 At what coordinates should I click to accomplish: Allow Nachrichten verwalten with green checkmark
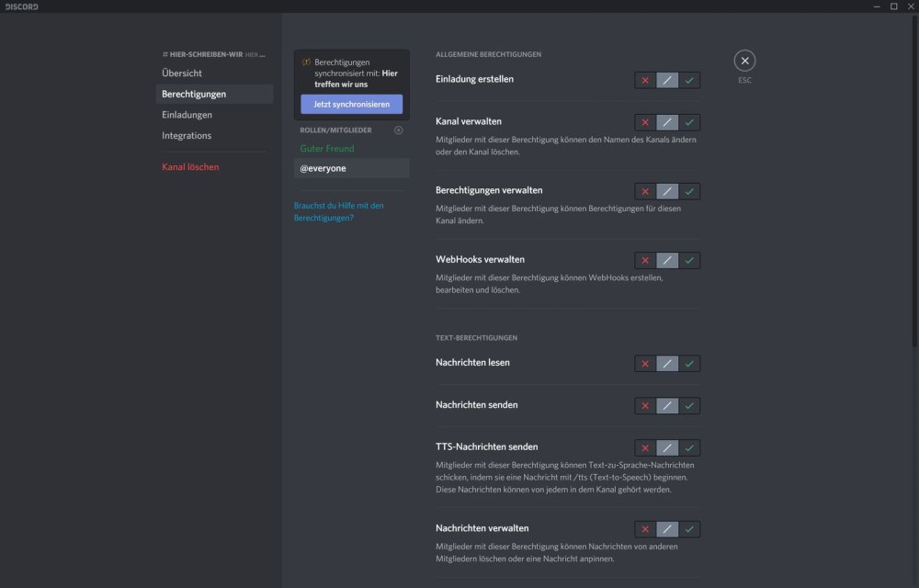point(689,529)
